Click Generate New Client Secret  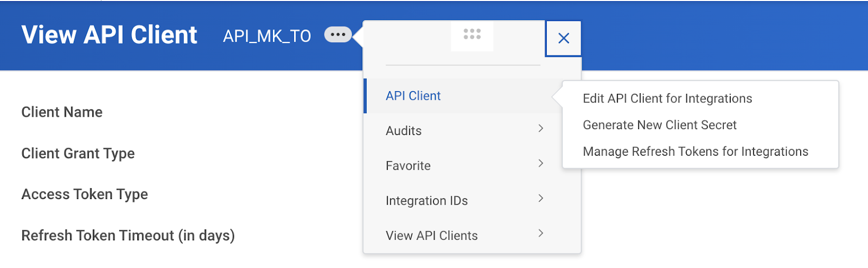(x=660, y=125)
